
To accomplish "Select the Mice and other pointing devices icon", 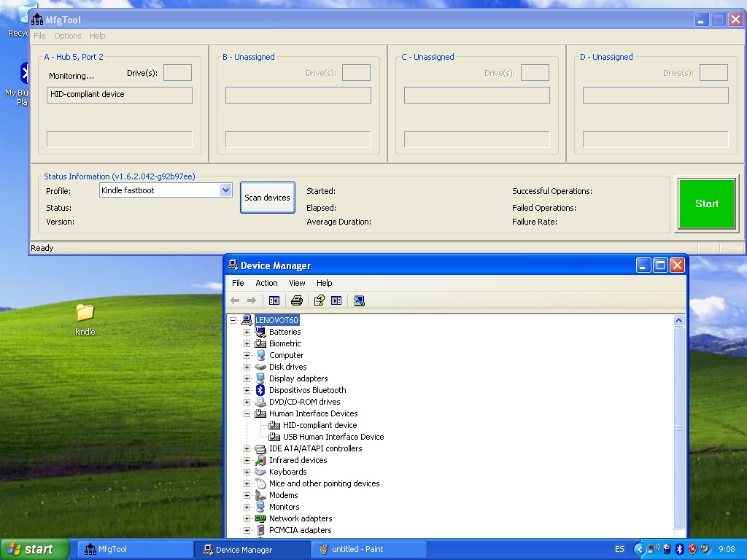I will (260, 483).
